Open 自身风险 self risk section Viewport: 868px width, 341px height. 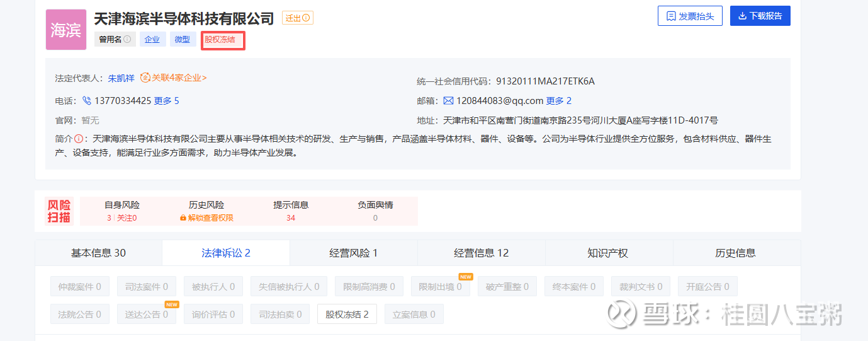point(122,205)
